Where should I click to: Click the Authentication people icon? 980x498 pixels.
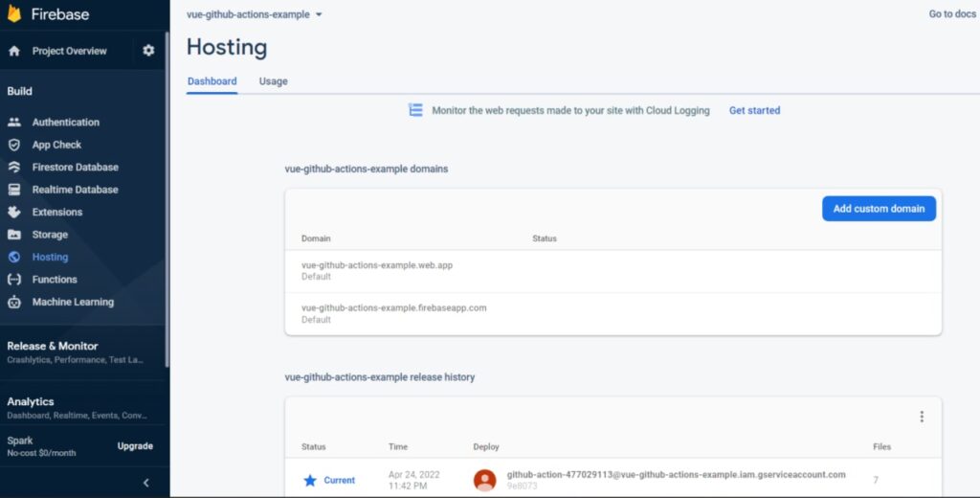pos(14,123)
